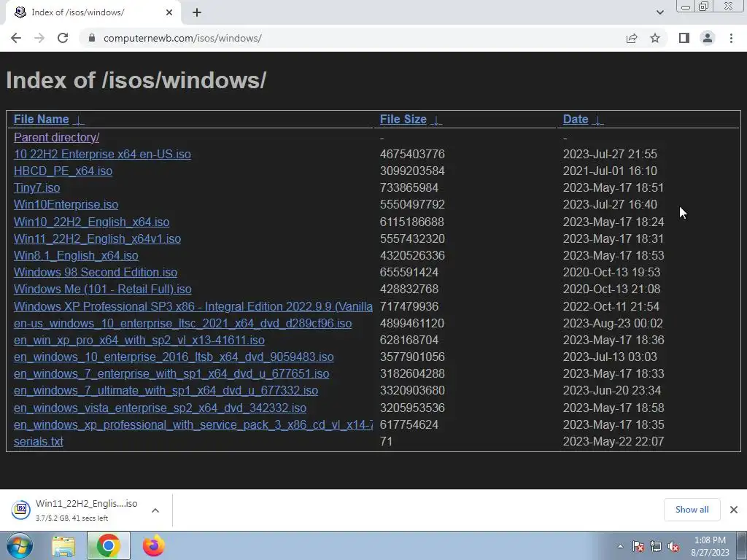Open Windows Explorer from the taskbar
This screenshot has height=560, width=747.
pyautogui.click(x=63, y=545)
